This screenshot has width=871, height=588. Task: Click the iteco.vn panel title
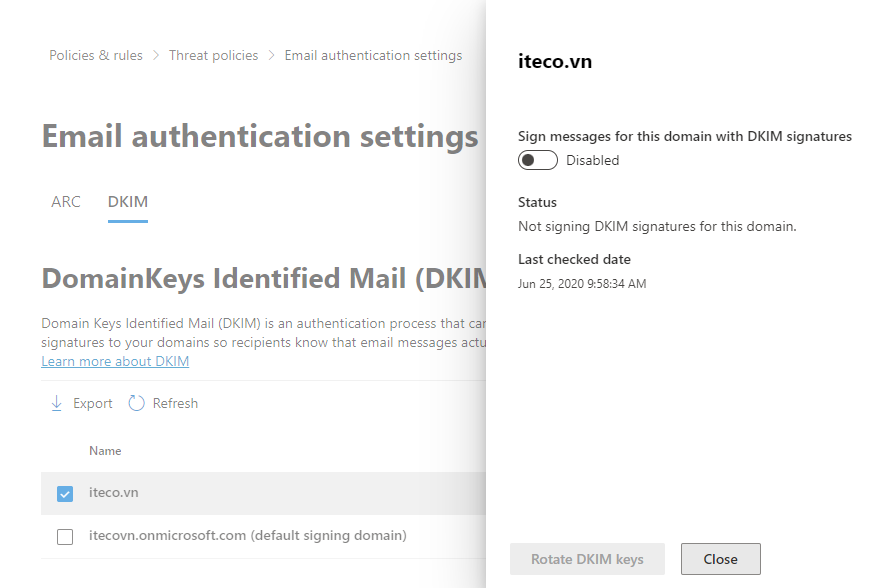tap(553, 61)
